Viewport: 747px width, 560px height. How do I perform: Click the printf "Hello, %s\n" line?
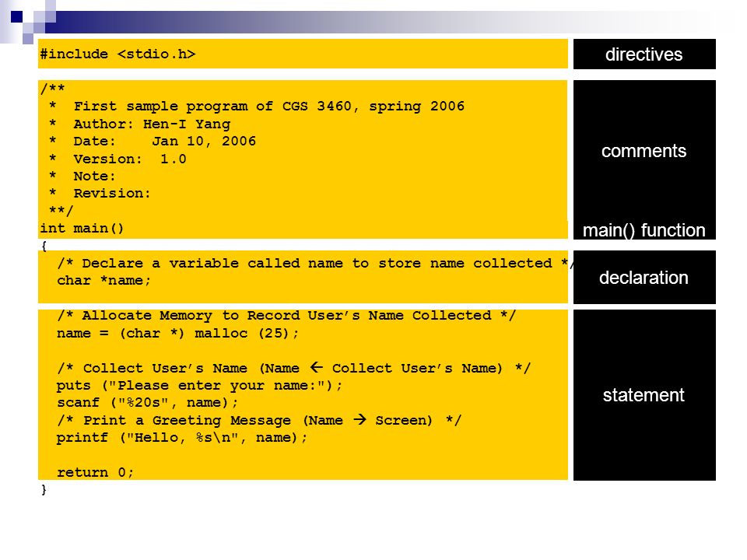click(182, 437)
